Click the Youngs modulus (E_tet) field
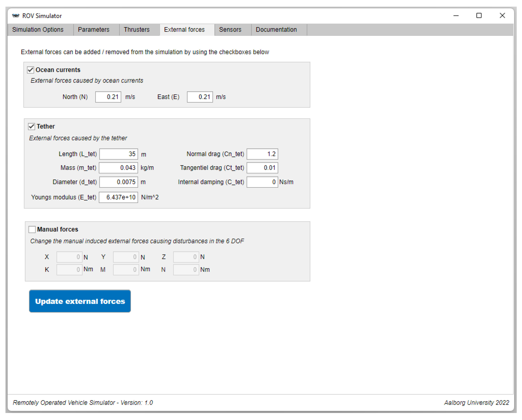Image resolution: width=522 pixels, height=420 pixels. (x=118, y=197)
